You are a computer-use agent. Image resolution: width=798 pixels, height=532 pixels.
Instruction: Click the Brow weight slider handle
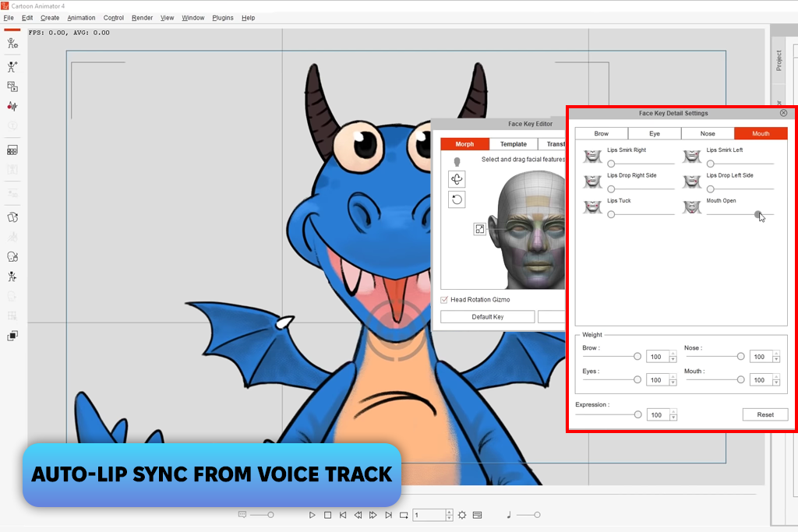[637, 357]
